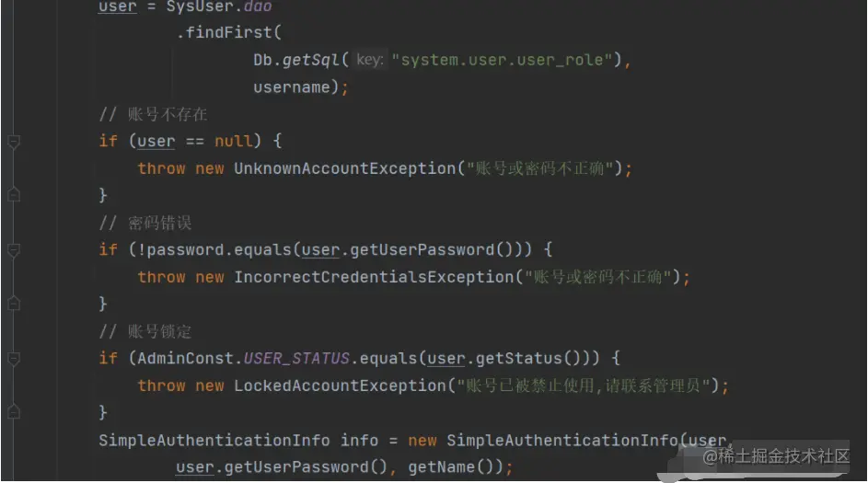Click the '// 密码错误' comment

pos(145,223)
